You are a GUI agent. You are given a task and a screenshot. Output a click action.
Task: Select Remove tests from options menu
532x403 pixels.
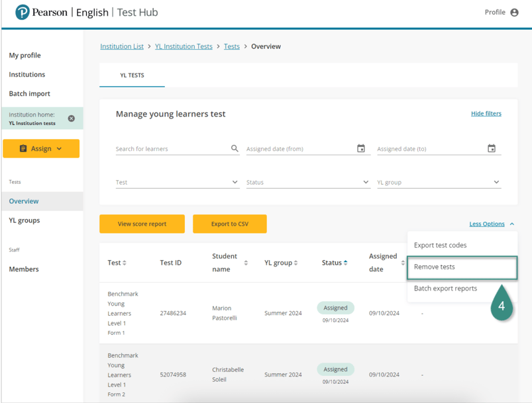(435, 267)
